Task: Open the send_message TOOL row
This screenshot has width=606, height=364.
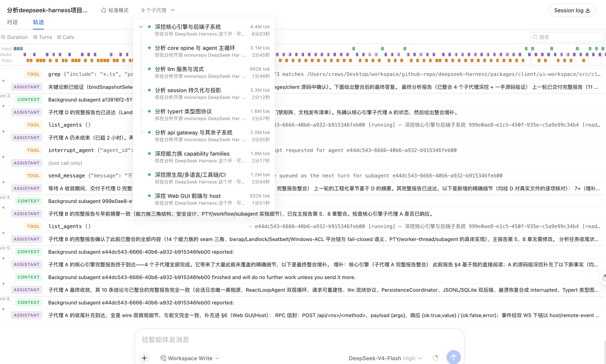Action: pos(303,176)
